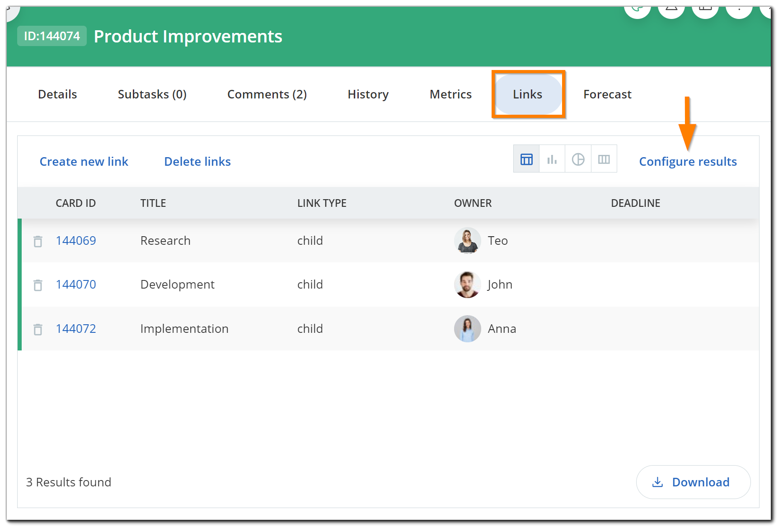Click the Research title cell
The width and height of the screenshot is (783, 532).
tap(165, 240)
